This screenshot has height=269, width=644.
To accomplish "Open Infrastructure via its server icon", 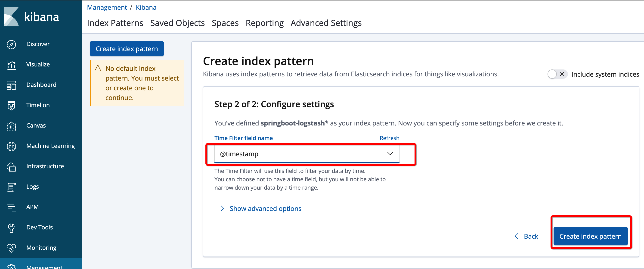I will point(11,167).
